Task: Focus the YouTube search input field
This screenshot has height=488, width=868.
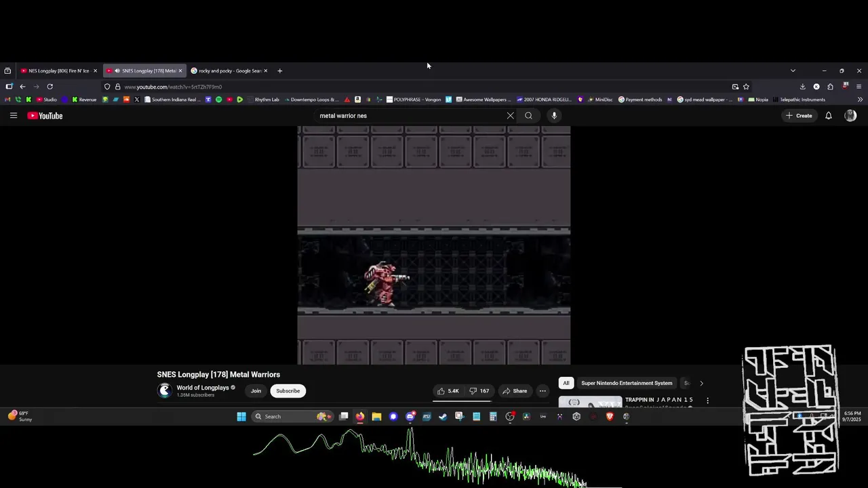Action: (x=410, y=116)
